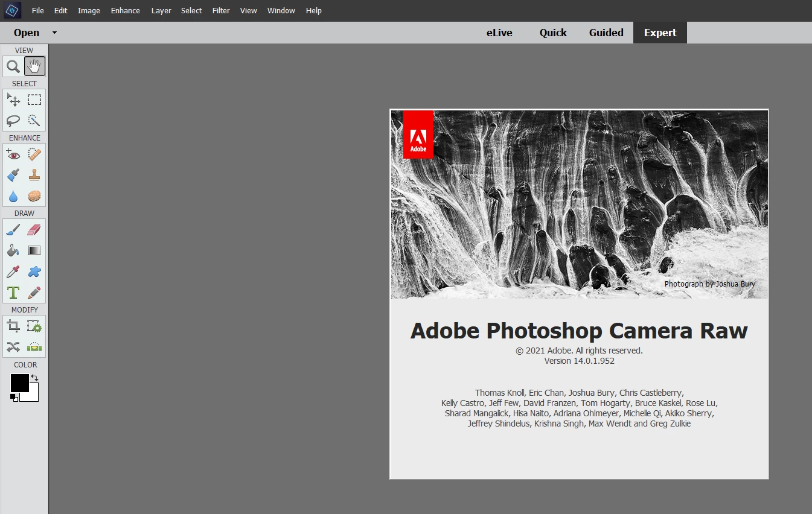Click the Adobe Photoshop Camera Raw title

579,331
